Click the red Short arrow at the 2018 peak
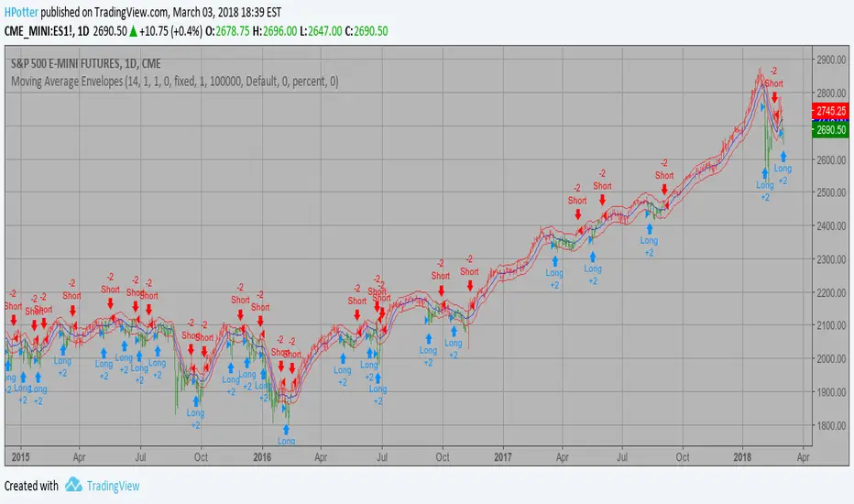Viewport: 854px width, 504px height. pyautogui.click(x=774, y=97)
